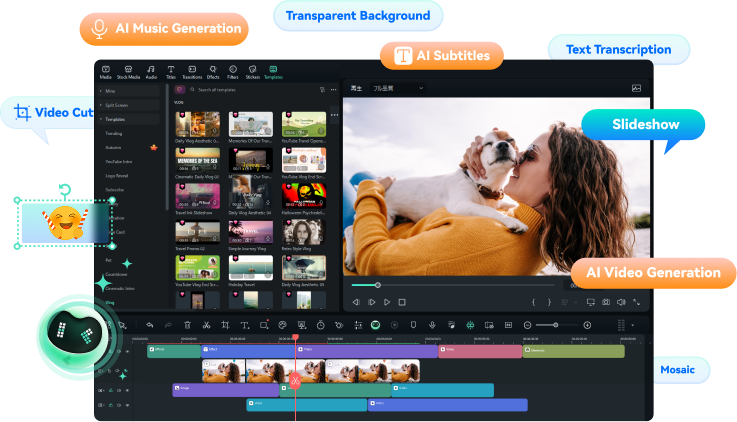Take a snapshot with the camera icon
Image resolution: width=737 pixels, height=422 pixels.
pyautogui.click(x=606, y=301)
